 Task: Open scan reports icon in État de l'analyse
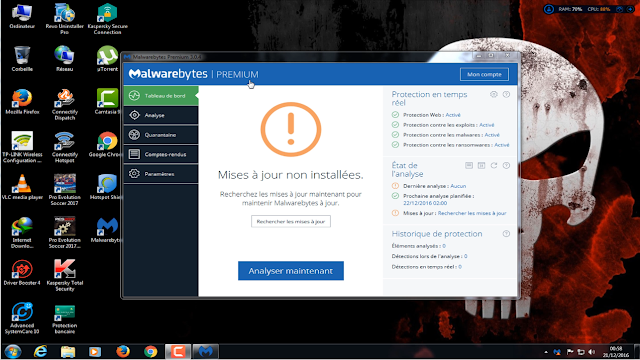469,165
